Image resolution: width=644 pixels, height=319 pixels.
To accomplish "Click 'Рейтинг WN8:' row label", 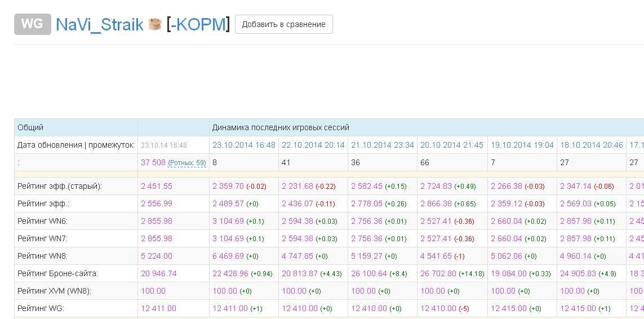I will (x=42, y=256).
